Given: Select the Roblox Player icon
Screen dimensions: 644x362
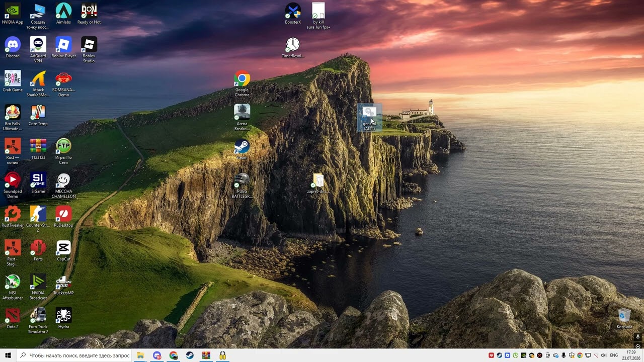Looking at the screenshot, I should tap(63, 47).
